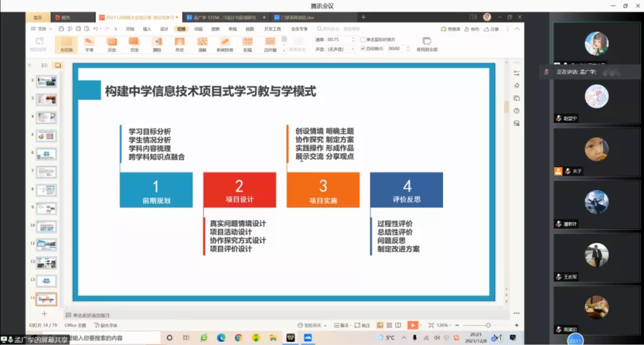Viewport: 644px width, 345px height.
Task: Apply the 百叶窗 transition effect
Action: 270,44
